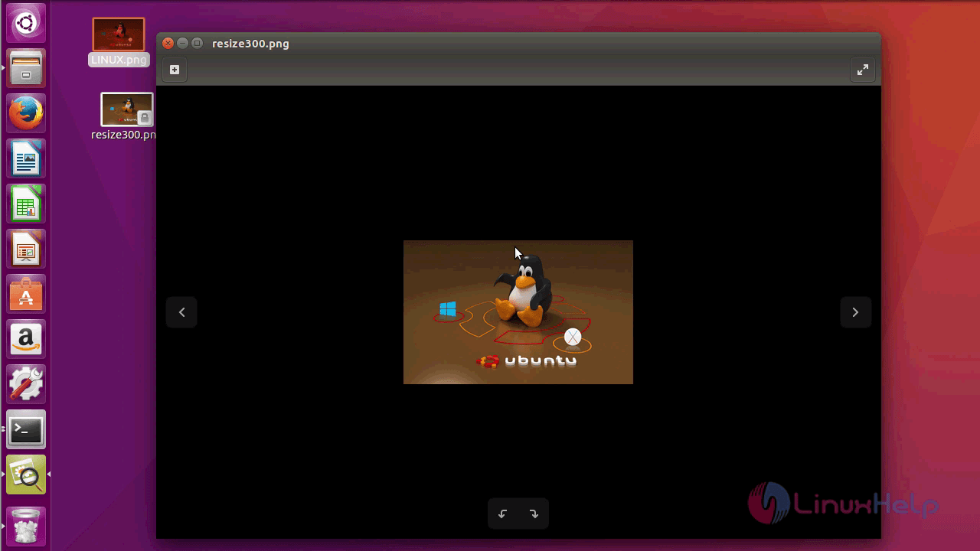Open Ubuntu Software center
This screenshot has width=980, height=551.
point(26,294)
